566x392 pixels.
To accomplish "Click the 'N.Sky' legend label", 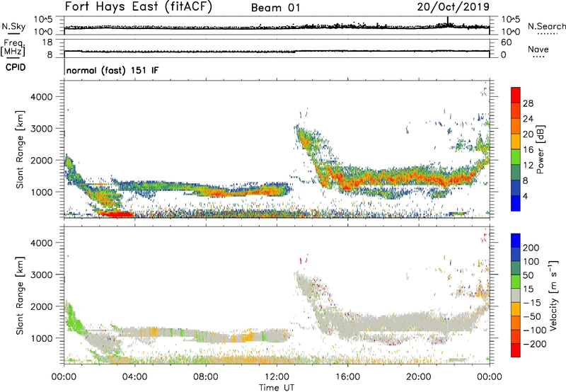I will [x=13, y=26].
